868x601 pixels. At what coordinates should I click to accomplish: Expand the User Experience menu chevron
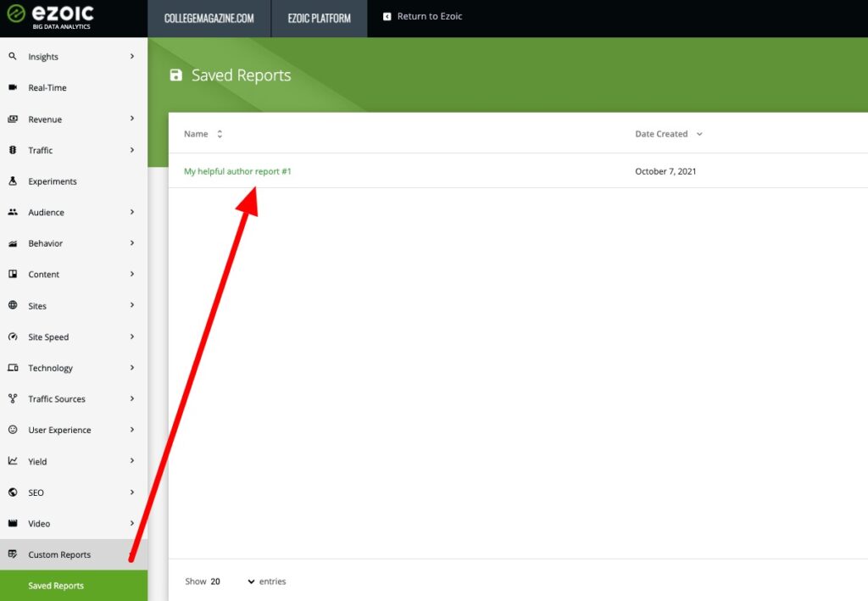coord(131,430)
